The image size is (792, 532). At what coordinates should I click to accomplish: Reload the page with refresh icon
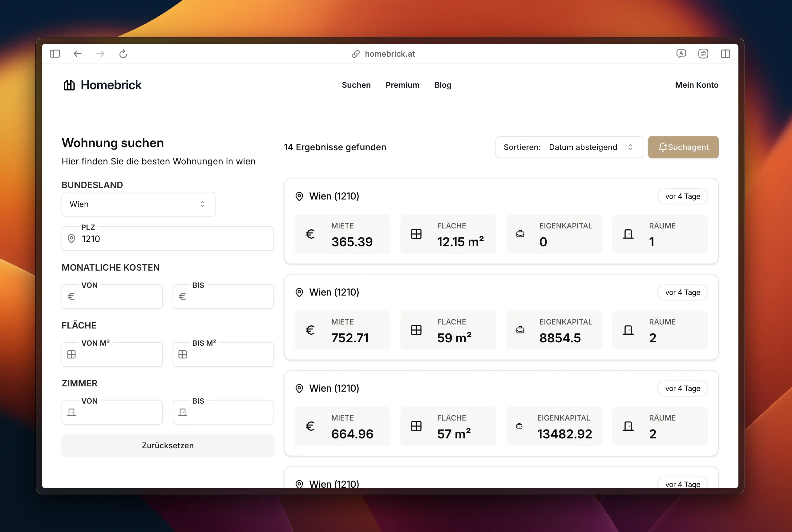123,54
